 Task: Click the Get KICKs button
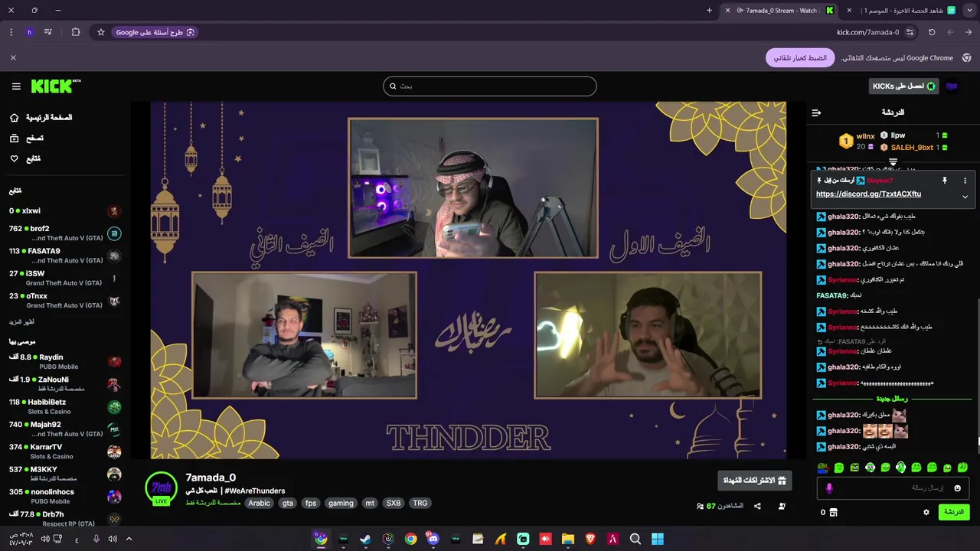point(903,86)
